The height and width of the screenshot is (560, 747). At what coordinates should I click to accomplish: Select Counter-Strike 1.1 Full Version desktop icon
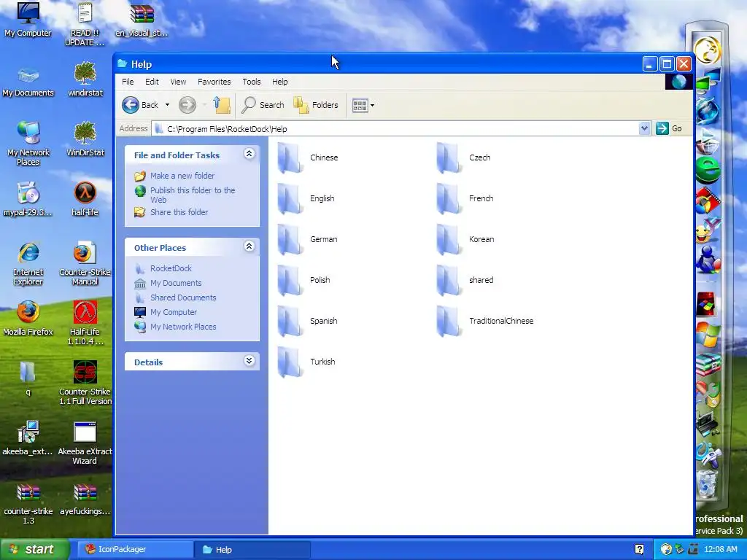(x=85, y=382)
